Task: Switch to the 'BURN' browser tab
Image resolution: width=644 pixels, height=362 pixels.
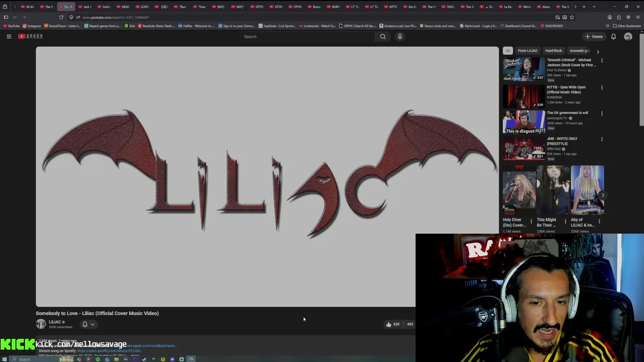Action: (x=333, y=7)
